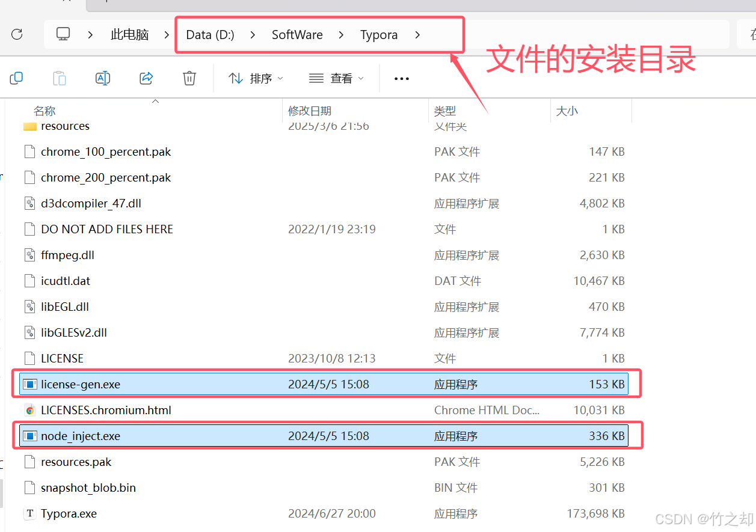This screenshot has height=532, width=756.
Task: Click the Typora.exe application icon
Action: 29,513
